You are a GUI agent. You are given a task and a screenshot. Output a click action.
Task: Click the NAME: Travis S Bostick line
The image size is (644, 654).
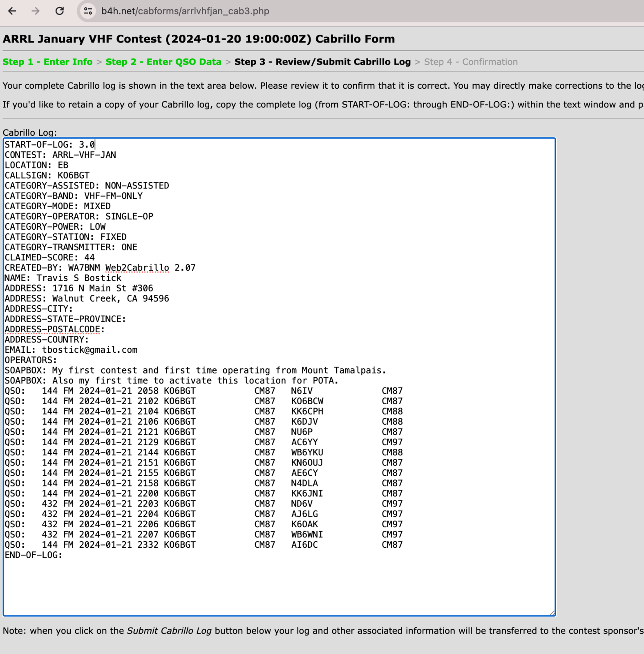63,278
